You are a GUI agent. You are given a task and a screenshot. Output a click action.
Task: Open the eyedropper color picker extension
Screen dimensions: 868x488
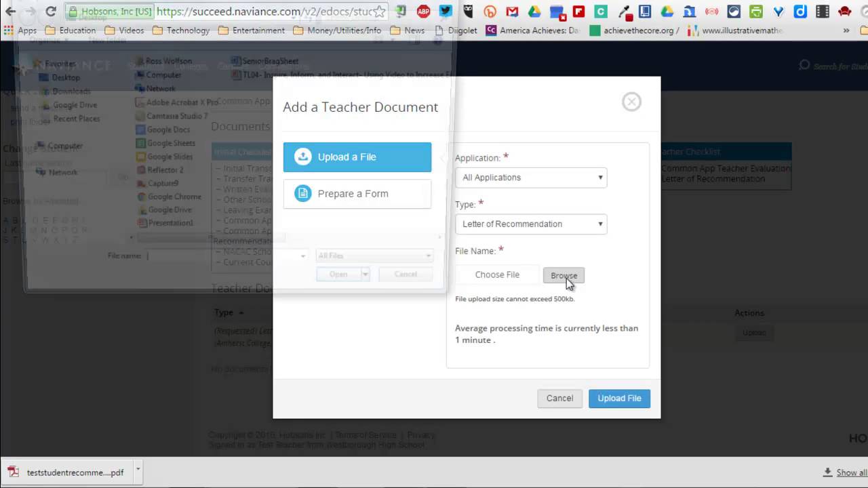[623, 12]
